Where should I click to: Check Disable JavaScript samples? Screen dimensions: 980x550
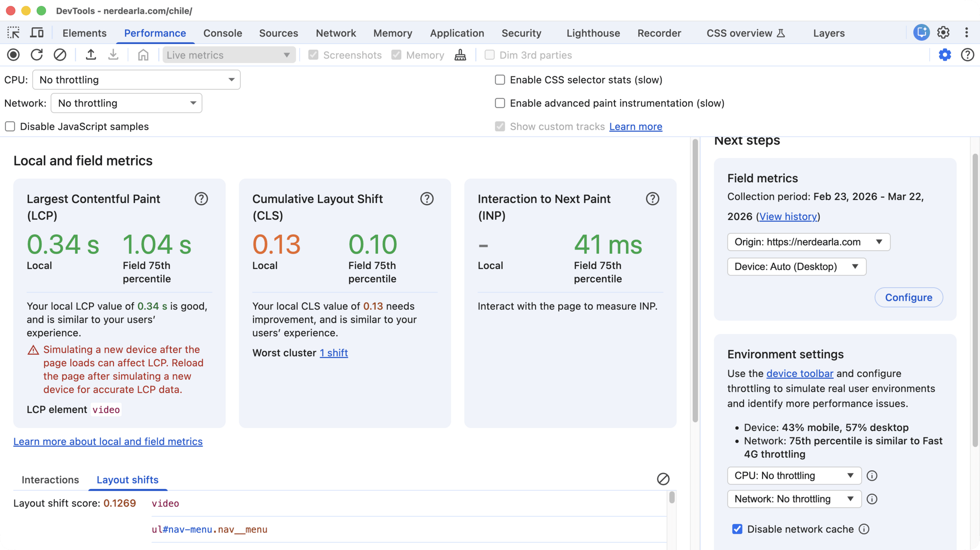[x=10, y=127]
